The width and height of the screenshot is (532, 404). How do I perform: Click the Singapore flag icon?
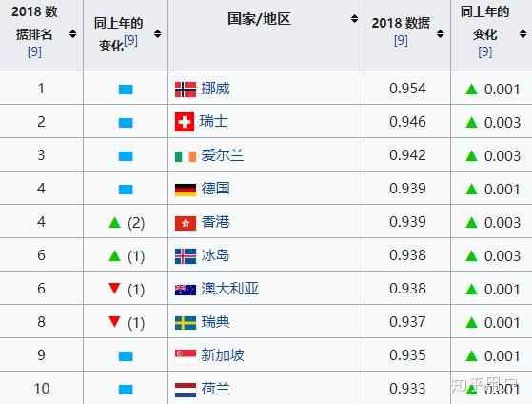pos(186,356)
